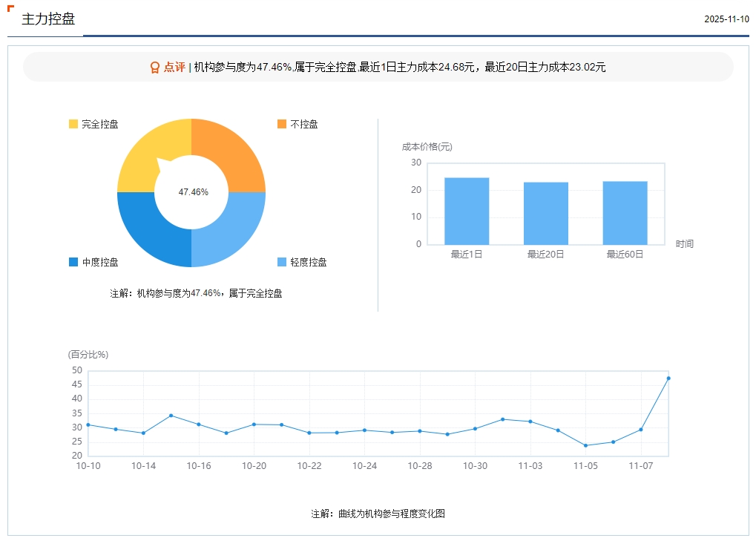
Task: Click the 点评 award icon
Action: coord(155,68)
